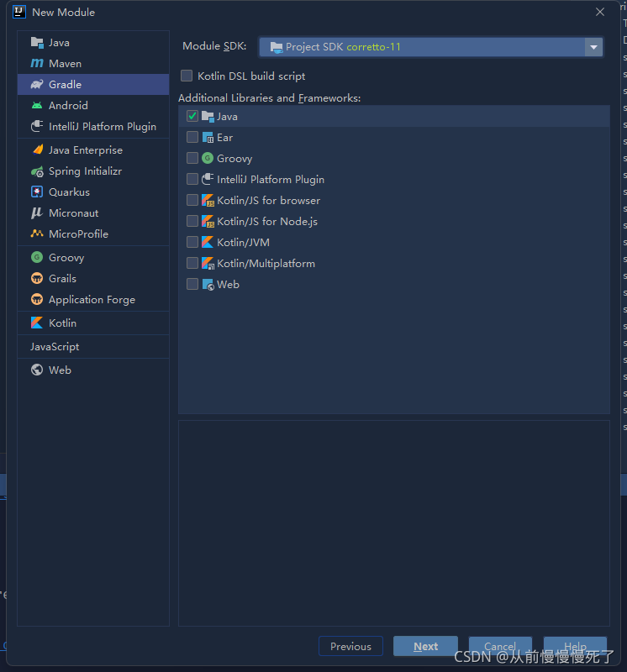The width and height of the screenshot is (627, 672).
Task: Click the Kotlin/Multiplatform label text
Action: [266, 263]
